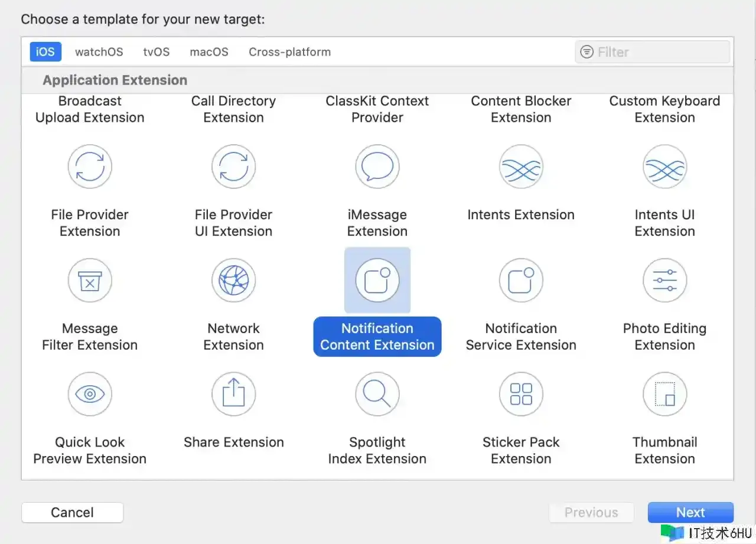Click the Next button
The image size is (756, 544).
click(x=690, y=512)
